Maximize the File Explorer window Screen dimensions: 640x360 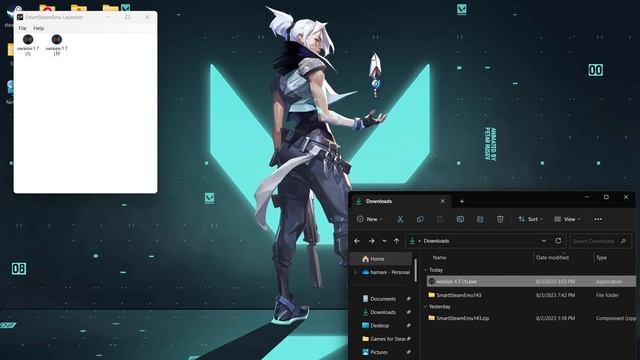point(606,197)
